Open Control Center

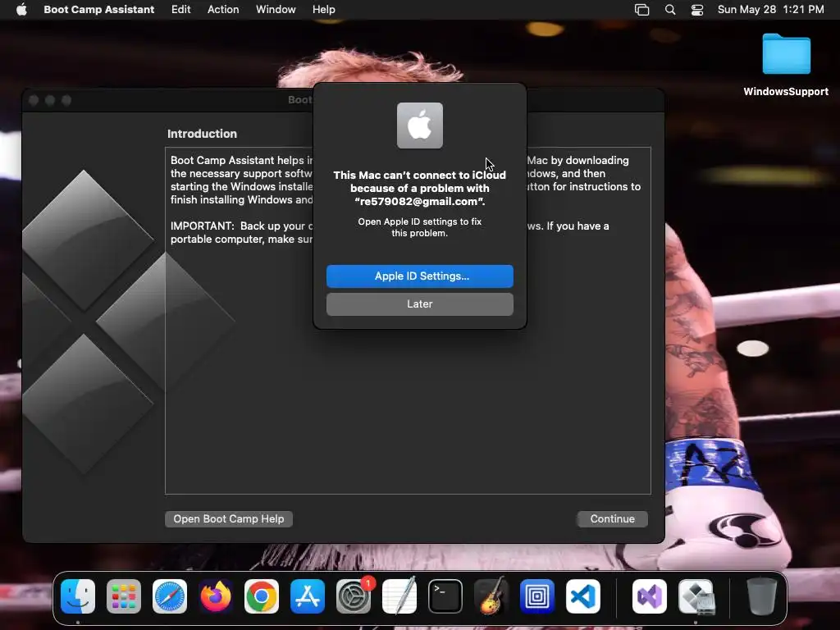pyautogui.click(x=697, y=10)
